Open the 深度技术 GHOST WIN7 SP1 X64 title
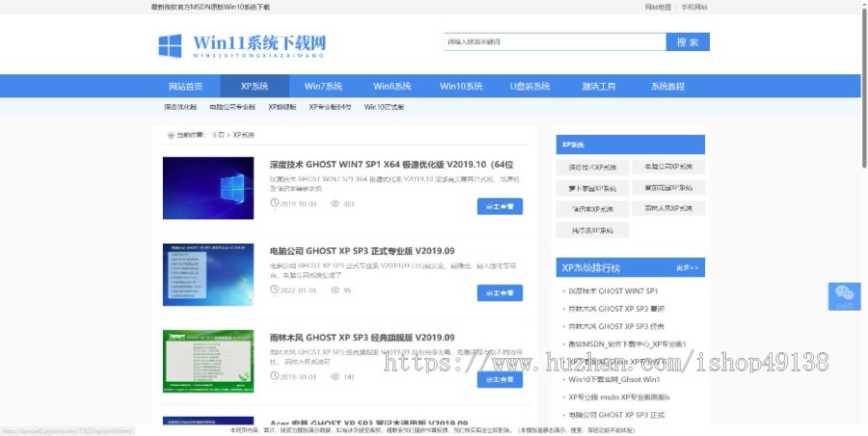The height and width of the screenshot is (436, 868). (392, 165)
